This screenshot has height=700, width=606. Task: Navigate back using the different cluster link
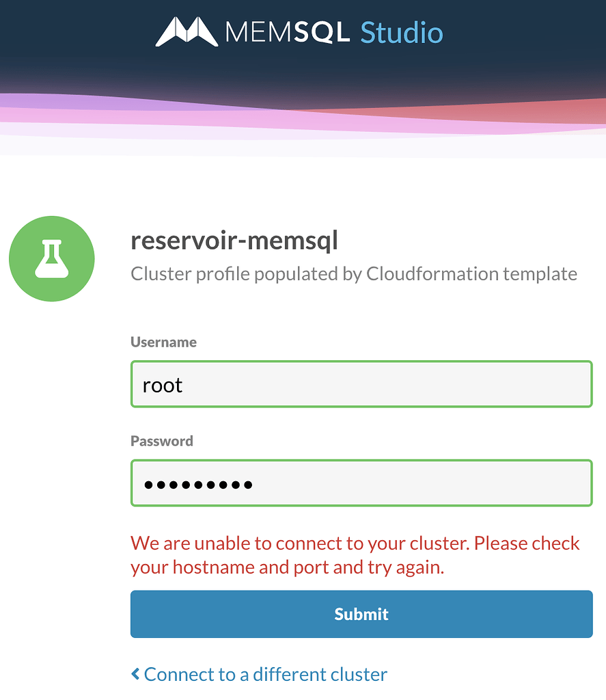[265, 674]
